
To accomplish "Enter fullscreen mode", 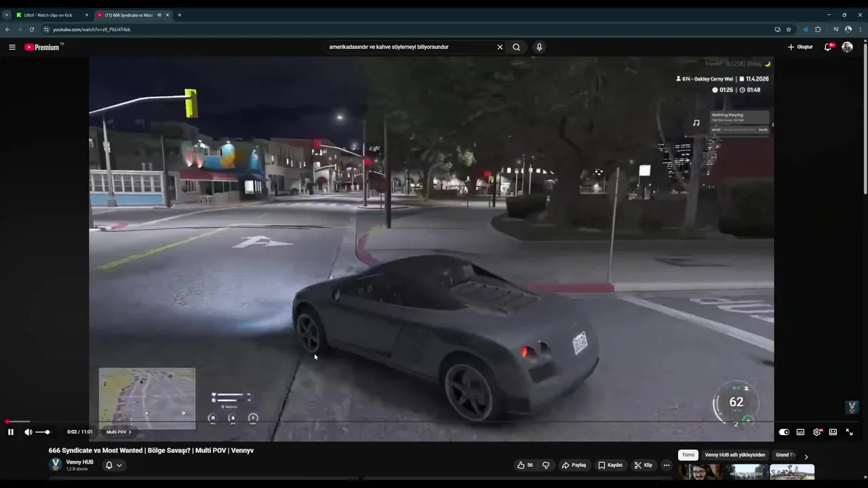I will pos(849,432).
